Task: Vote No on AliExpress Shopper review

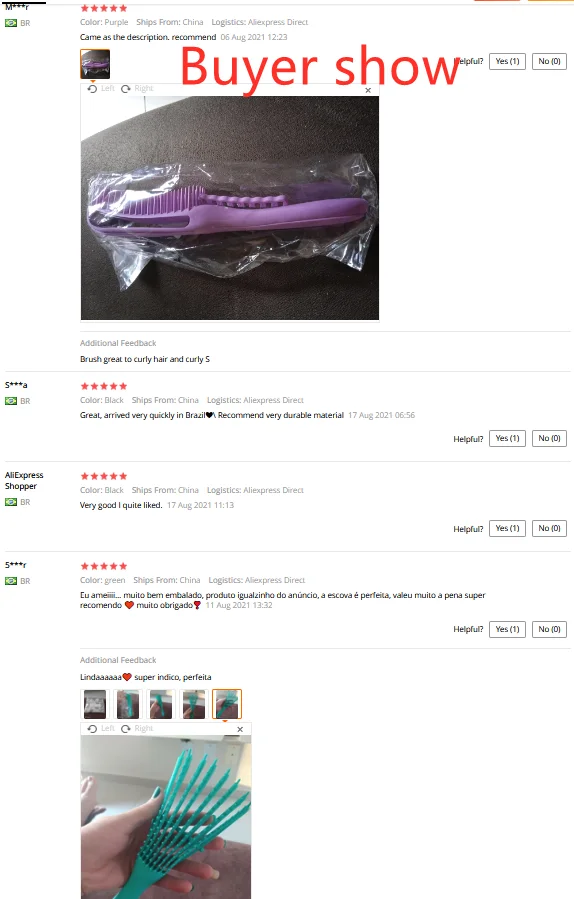Action: [x=549, y=529]
